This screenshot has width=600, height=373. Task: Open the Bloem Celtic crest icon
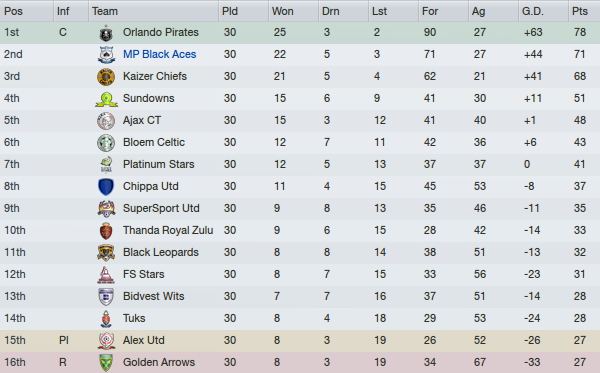pyautogui.click(x=106, y=143)
